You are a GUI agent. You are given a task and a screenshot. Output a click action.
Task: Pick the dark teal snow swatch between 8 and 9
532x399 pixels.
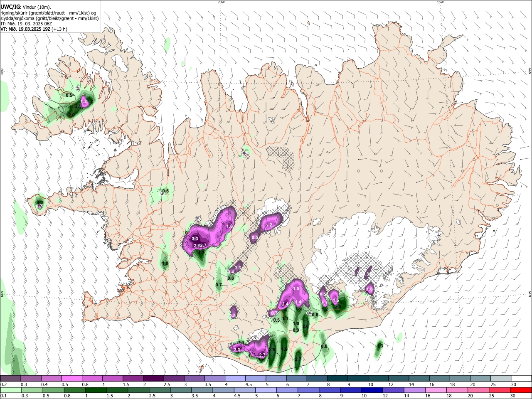coord(337,379)
